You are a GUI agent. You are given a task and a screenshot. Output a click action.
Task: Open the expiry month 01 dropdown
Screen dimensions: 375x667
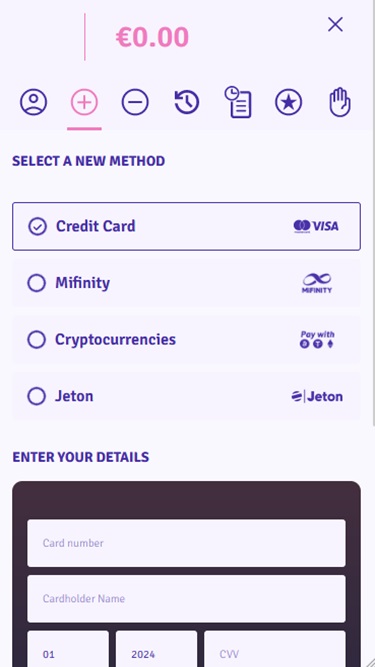click(x=68, y=649)
